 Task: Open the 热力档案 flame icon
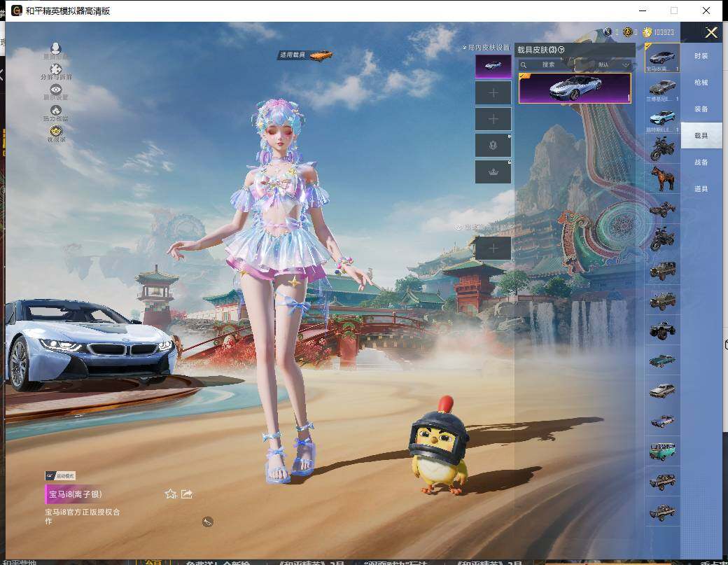pos(55,111)
